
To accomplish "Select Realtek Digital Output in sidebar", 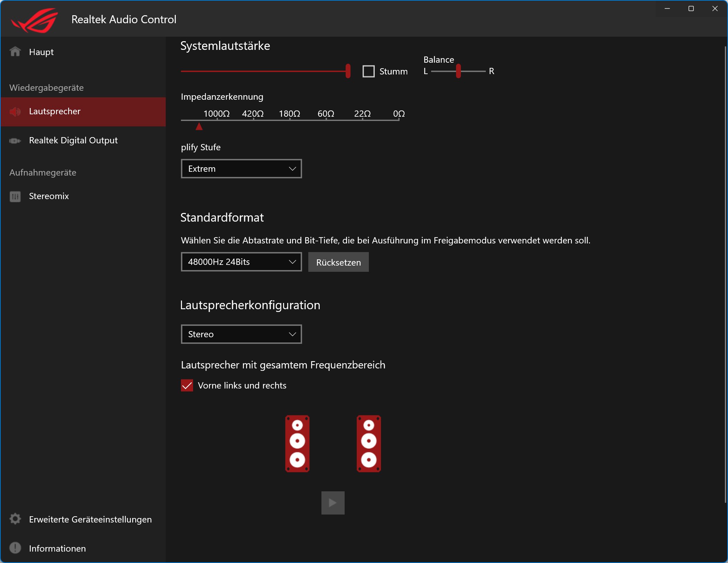I will (73, 141).
